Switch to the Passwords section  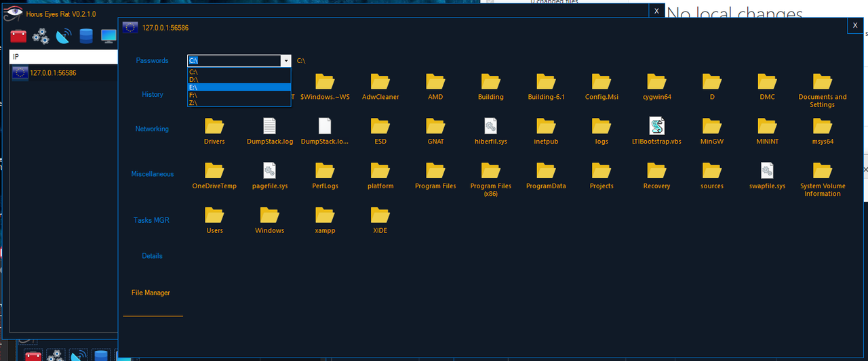point(152,60)
